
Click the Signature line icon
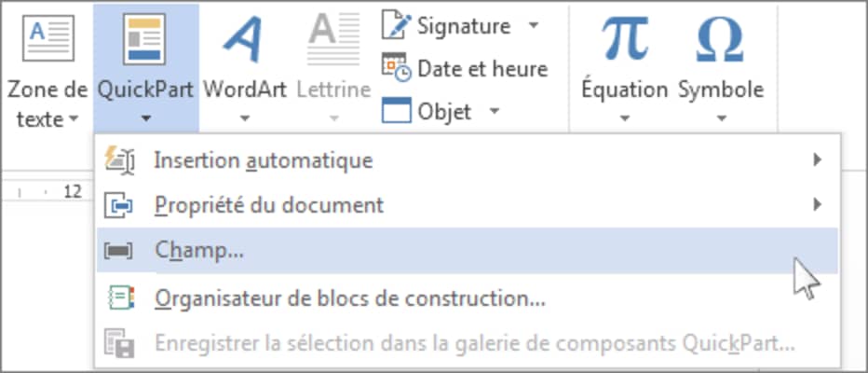396,26
